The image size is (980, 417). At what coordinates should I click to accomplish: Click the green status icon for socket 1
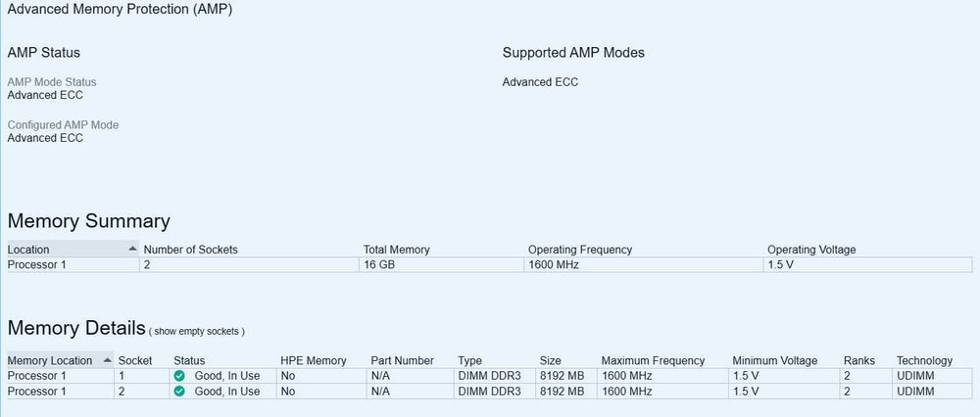pos(179,376)
